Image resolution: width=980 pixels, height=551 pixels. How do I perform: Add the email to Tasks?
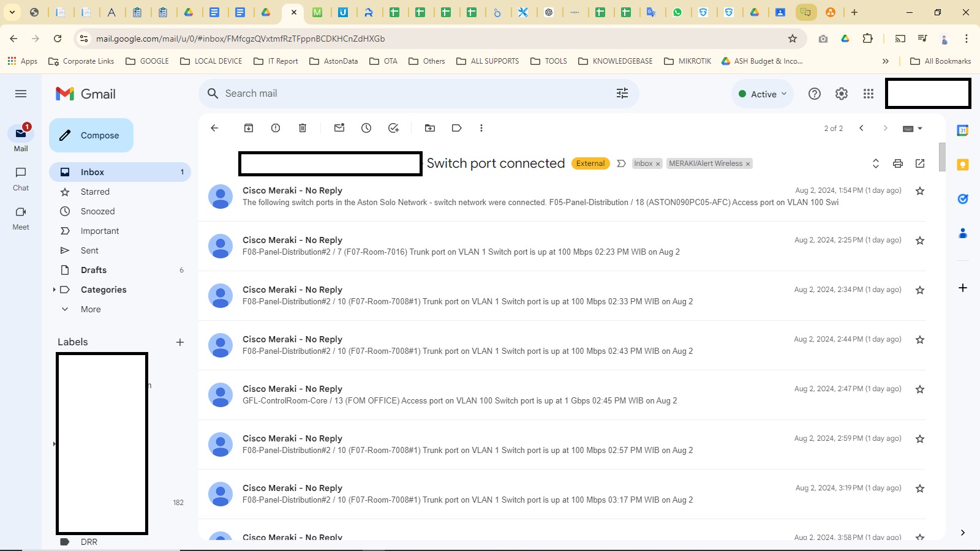pyautogui.click(x=393, y=128)
